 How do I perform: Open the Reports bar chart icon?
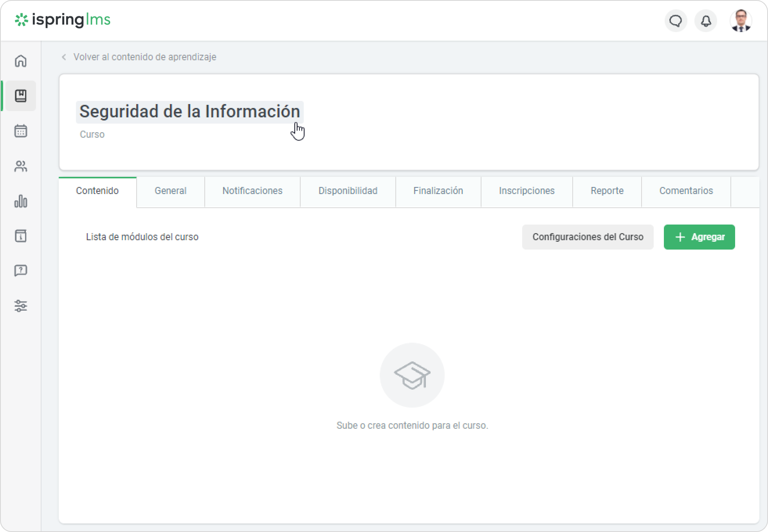click(21, 201)
